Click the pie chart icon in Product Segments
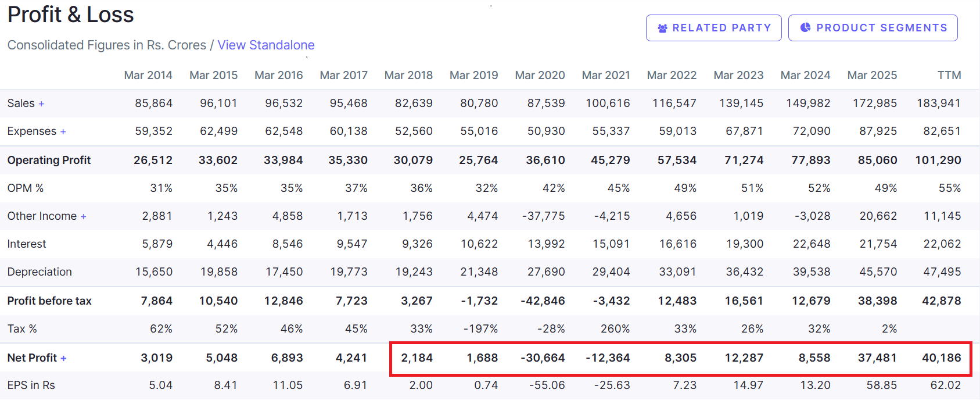 pos(805,27)
